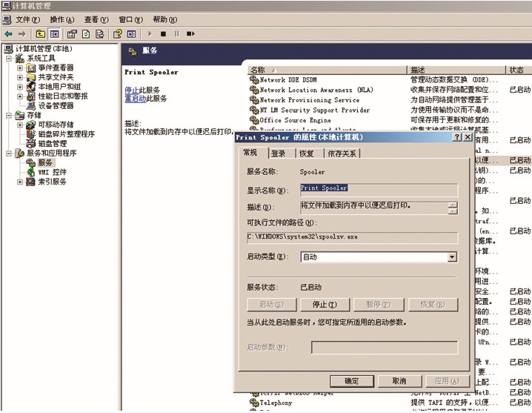Viewport: 532px width, 413px height.
Task: Click the Forward arrow in the toolbar
Action: coord(21,34)
